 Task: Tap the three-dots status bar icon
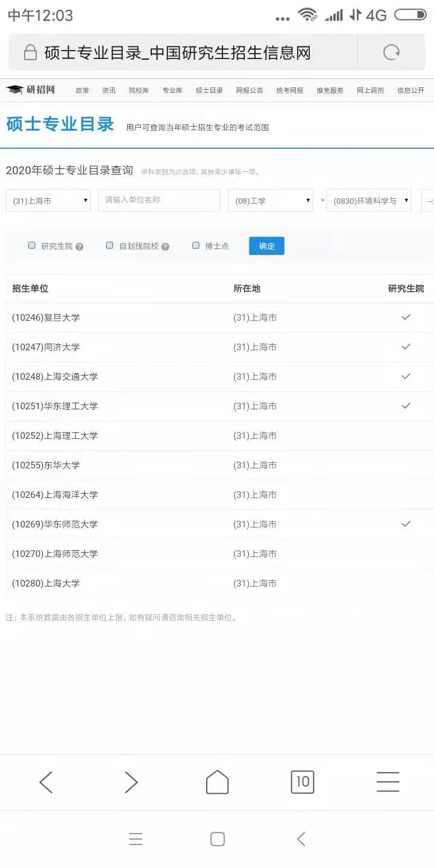pyautogui.click(x=282, y=19)
